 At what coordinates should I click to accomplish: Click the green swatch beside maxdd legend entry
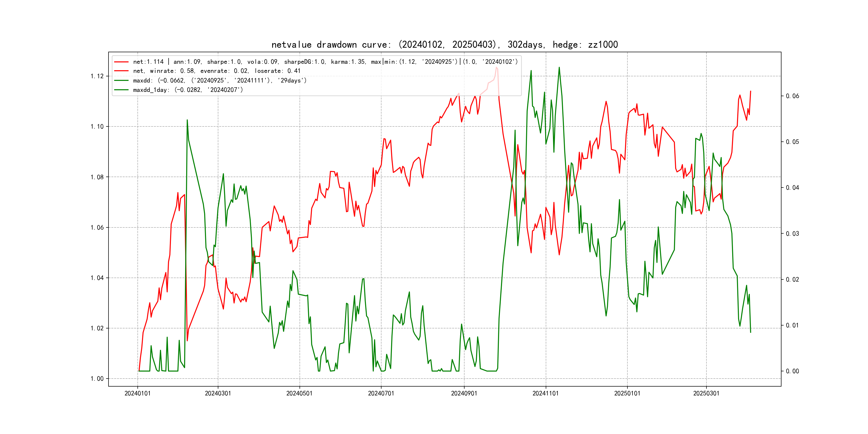121,80
